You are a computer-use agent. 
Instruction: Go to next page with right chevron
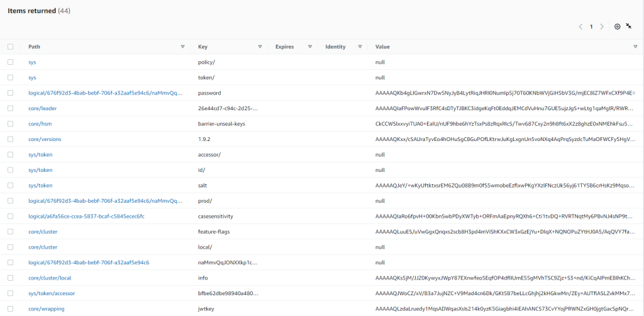click(x=602, y=26)
